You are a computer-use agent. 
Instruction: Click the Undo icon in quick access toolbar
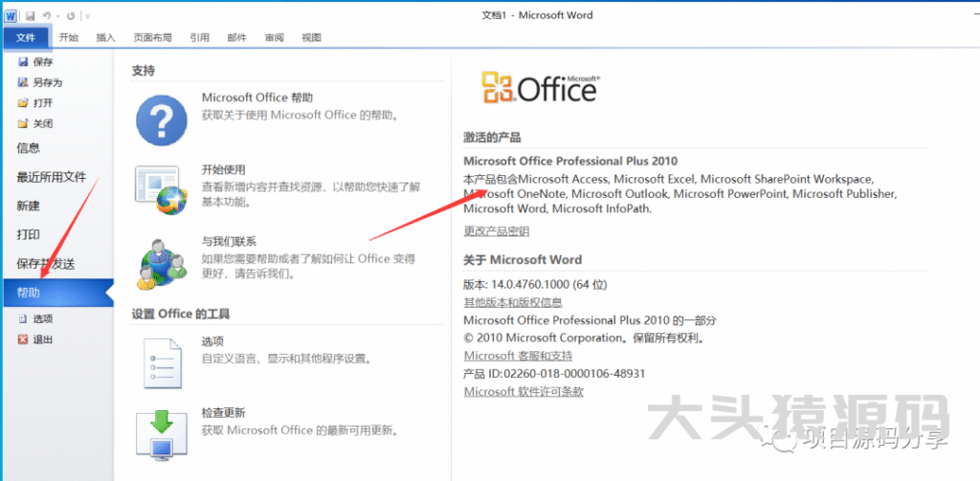(47, 15)
